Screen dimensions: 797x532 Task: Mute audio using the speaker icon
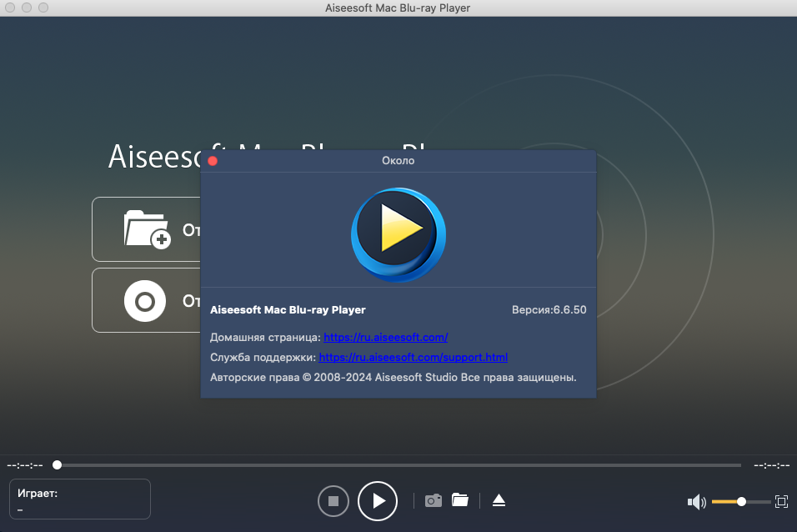click(x=695, y=502)
